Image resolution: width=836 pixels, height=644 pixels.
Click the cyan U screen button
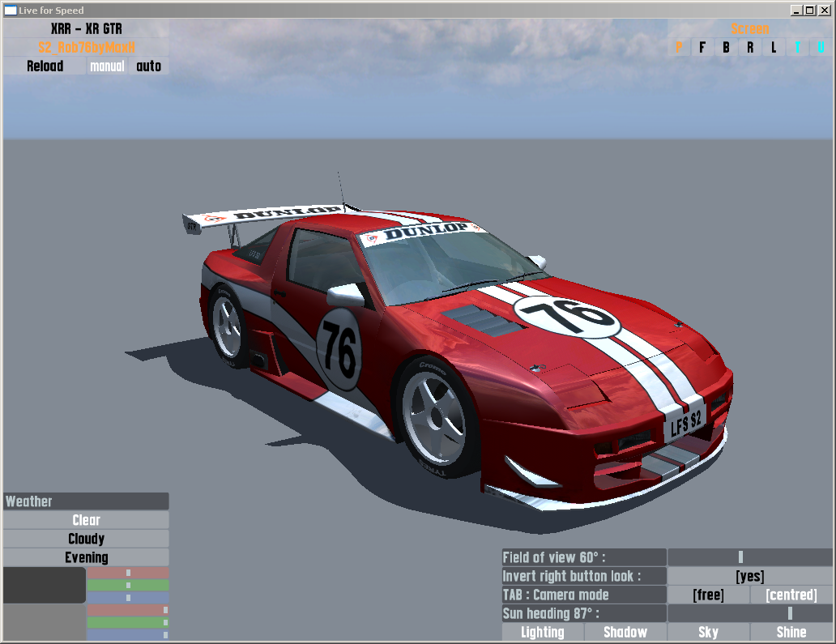(x=821, y=48)
